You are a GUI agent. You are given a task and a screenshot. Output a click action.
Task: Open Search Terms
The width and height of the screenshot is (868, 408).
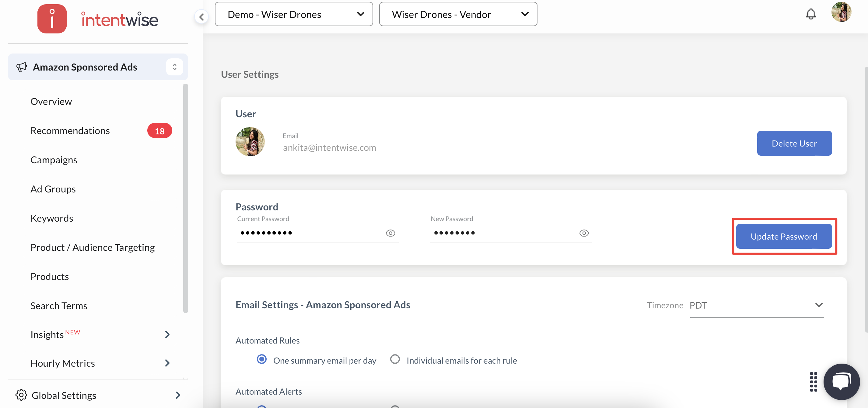[x=59, y=306]
